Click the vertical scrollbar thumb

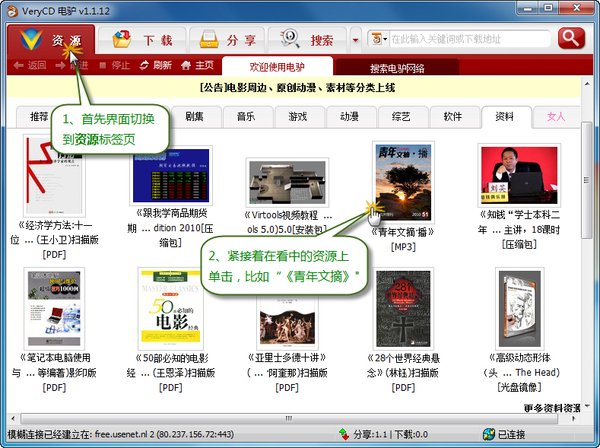pyautogui.click(x=586, y=180)
